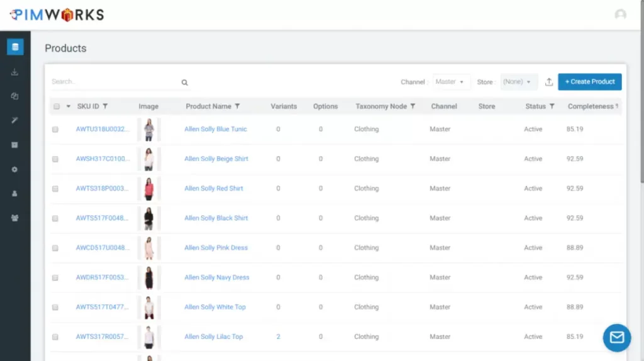Open Allen Solly Pink Dress product link
Viewport: 644px width, 361px height.
click(216, 248)
